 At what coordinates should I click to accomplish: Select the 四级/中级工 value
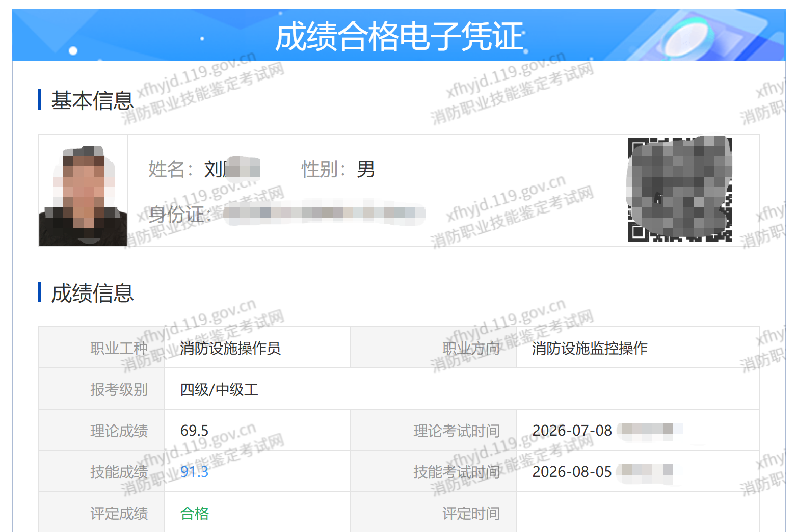click(x=219, y=389)
